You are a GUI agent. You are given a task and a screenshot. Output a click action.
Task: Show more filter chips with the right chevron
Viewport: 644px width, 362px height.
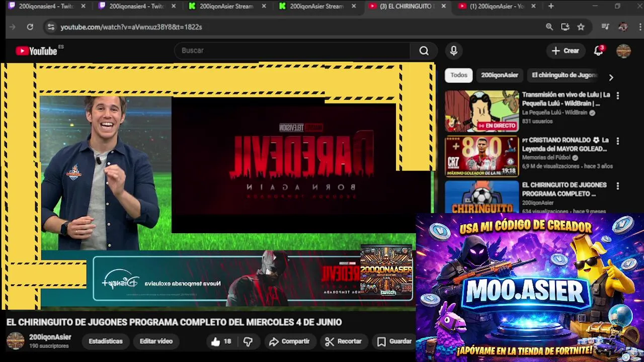click(611, 77)
